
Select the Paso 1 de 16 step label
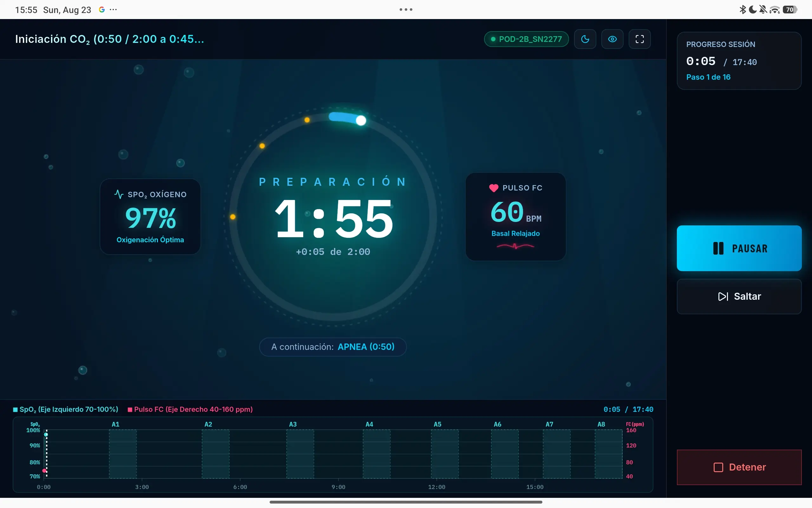coord(708,77)
